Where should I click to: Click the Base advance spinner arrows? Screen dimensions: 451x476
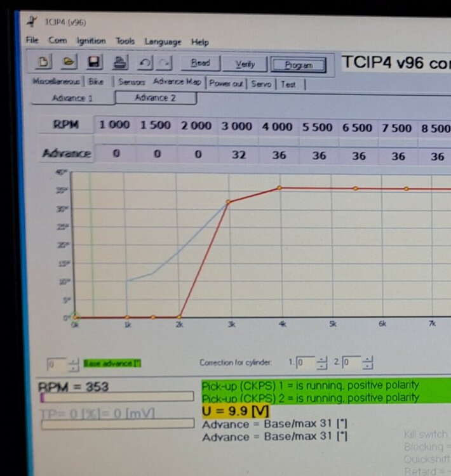[x=74, y=364]
